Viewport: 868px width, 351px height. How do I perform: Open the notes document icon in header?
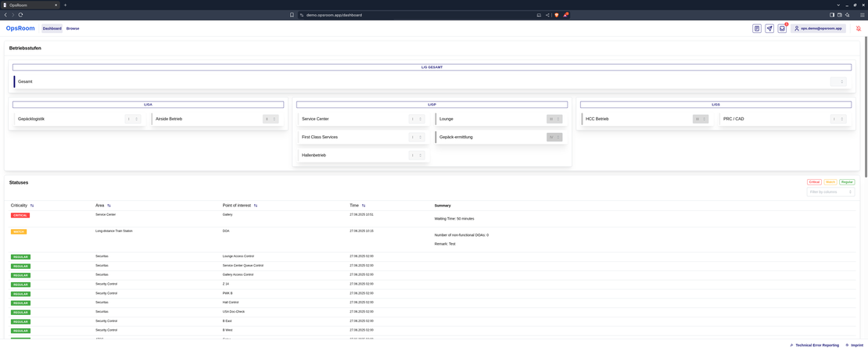pyautogui.click(x=757, y=28)
